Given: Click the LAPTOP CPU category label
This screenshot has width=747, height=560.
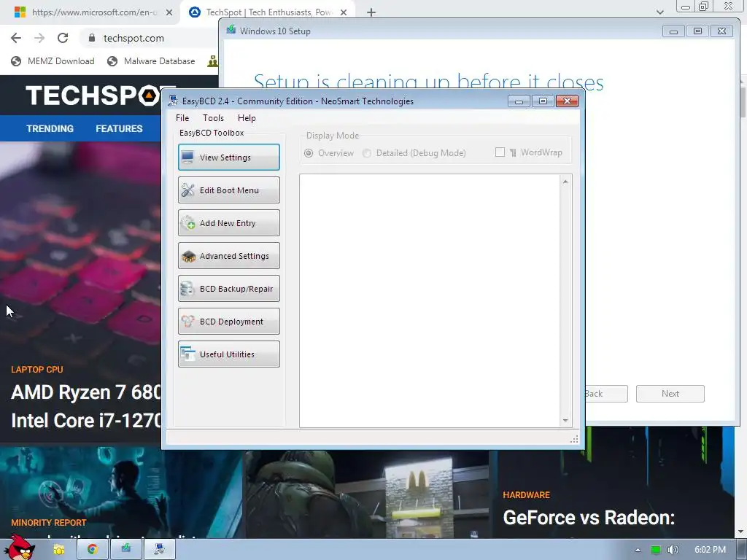Looking at the screenshot, I should [x=37, y=370].
